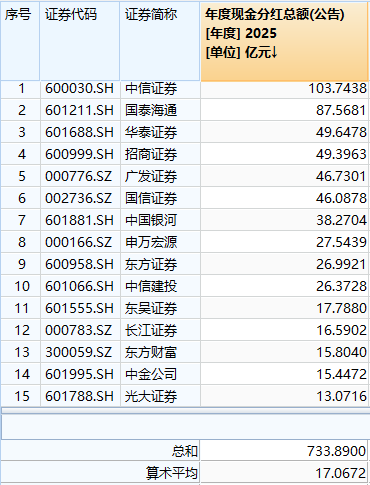Select the 东方财富 name cell

pos(160,352)
